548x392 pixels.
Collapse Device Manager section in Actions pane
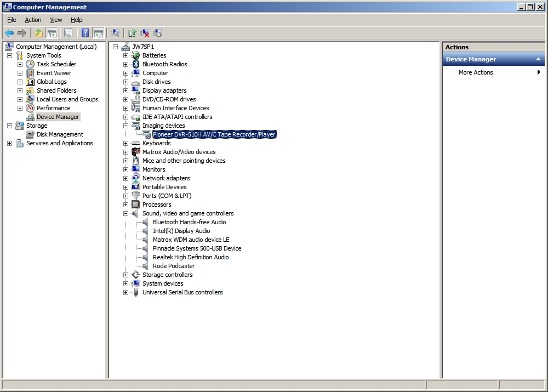(x=539, y=59)
